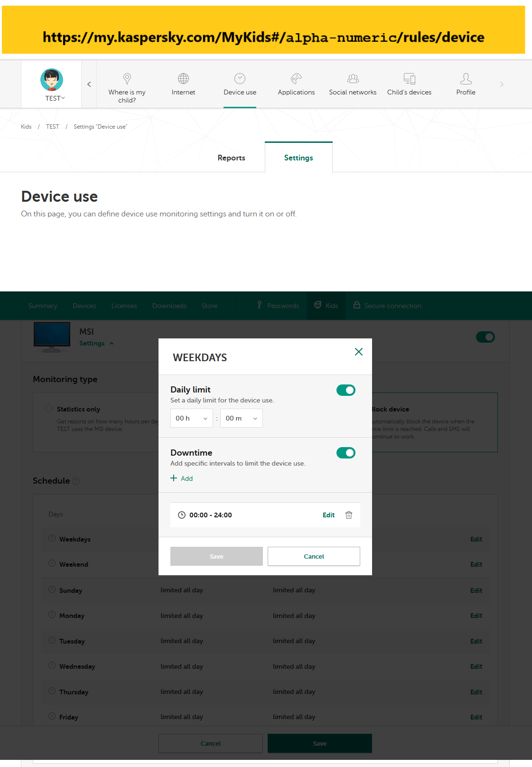Select the Device use clock icon

(240, 79)
